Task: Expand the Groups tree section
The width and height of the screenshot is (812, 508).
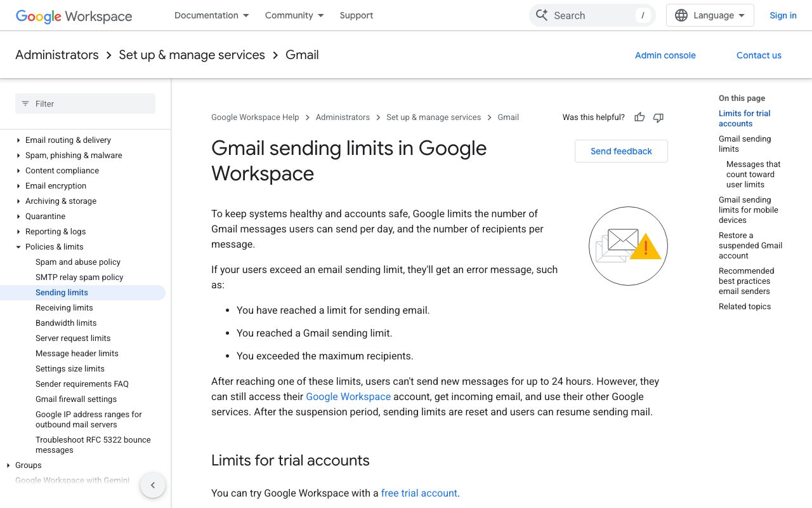Action: (x=8, y=465)
